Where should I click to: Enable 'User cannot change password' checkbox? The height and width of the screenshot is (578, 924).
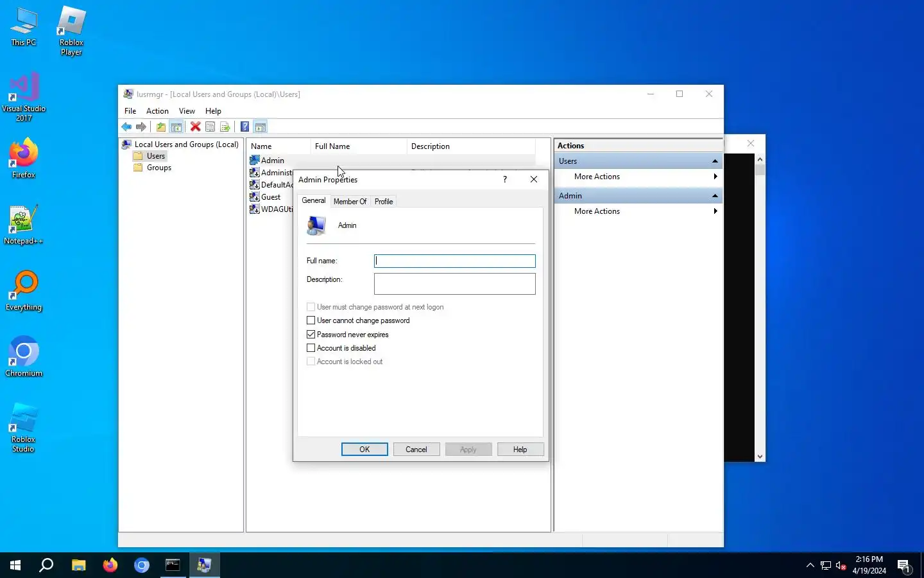[x=311, y=320]
